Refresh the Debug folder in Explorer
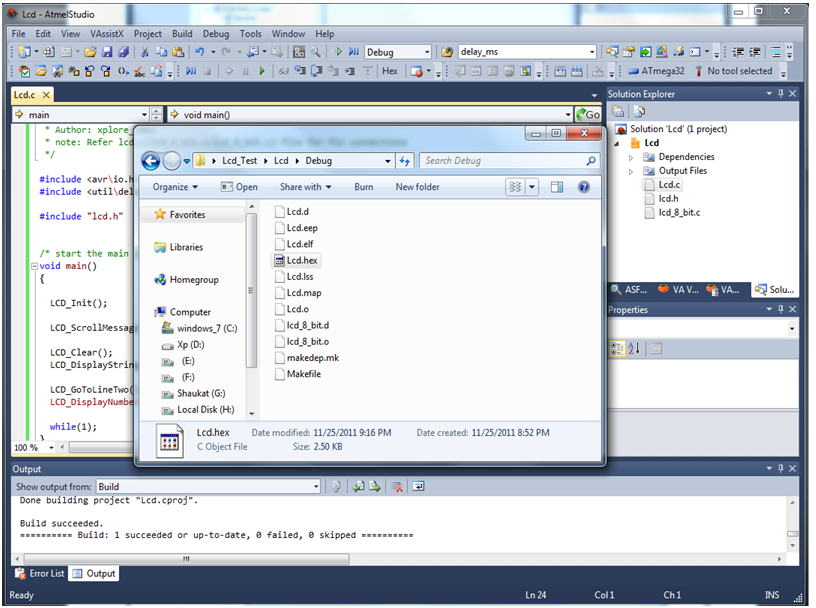The width and height of the screenshot is (816, 608). [x=405, y=161]
